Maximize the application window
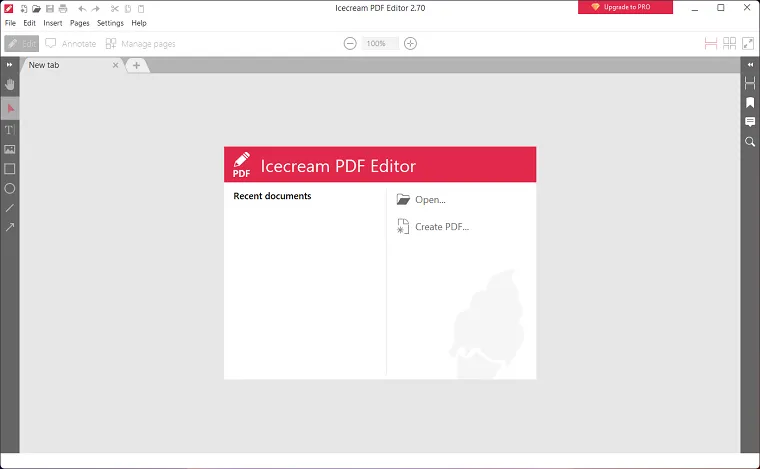 [x=721, y=8]
